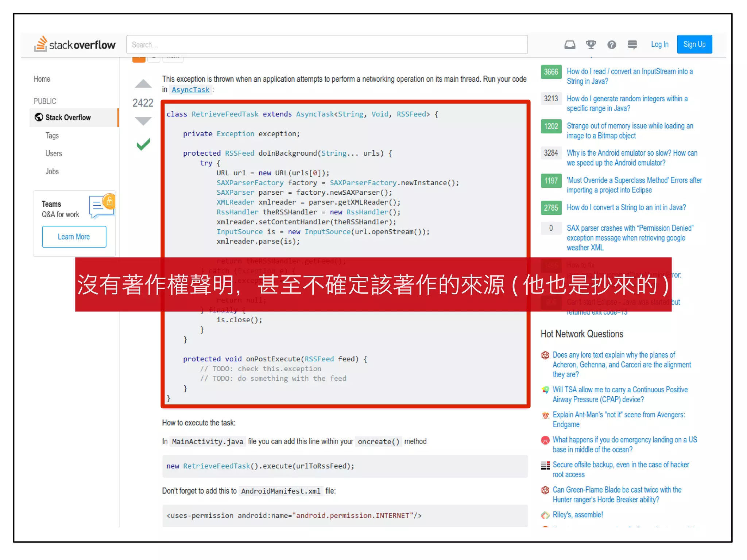The width and height of the screenshot is (747, 560).
Task: Open the achievements trophy icon
Action: [x=591, y=44]
